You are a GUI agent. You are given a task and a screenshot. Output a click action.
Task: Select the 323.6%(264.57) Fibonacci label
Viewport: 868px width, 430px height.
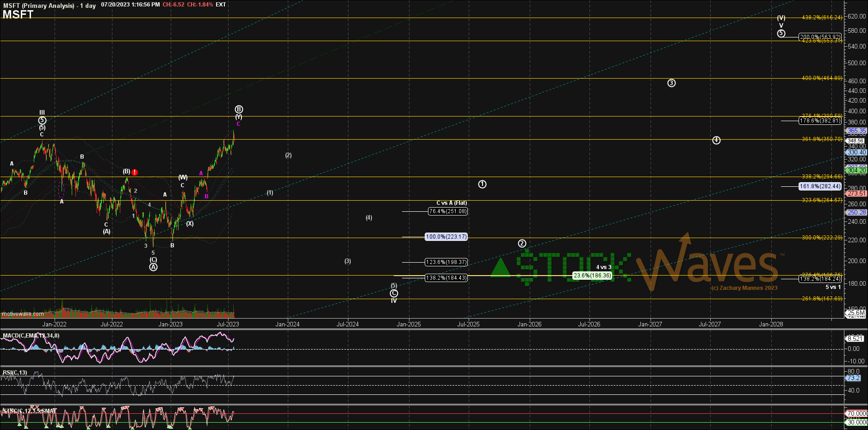pos(822,200)
